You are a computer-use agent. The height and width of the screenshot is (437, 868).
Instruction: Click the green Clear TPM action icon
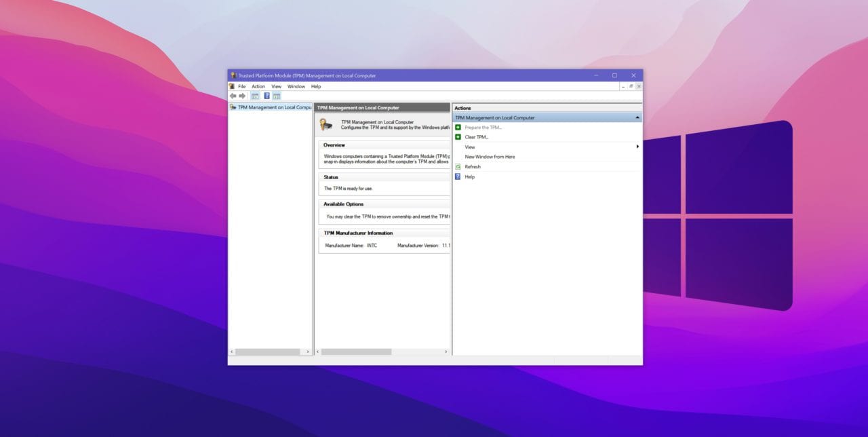pyautogui.click(x=458, y=137)
